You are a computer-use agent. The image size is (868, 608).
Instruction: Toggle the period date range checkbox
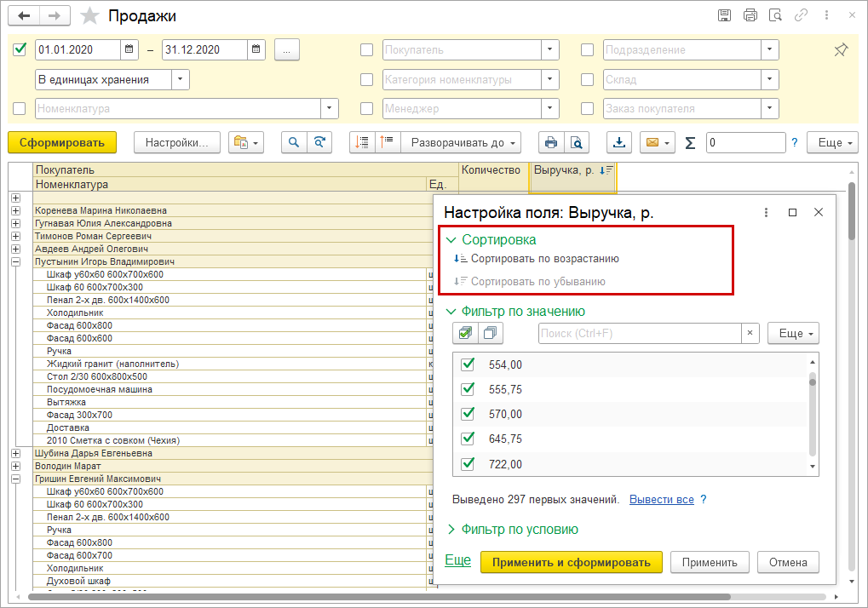(x=20, y=49)
